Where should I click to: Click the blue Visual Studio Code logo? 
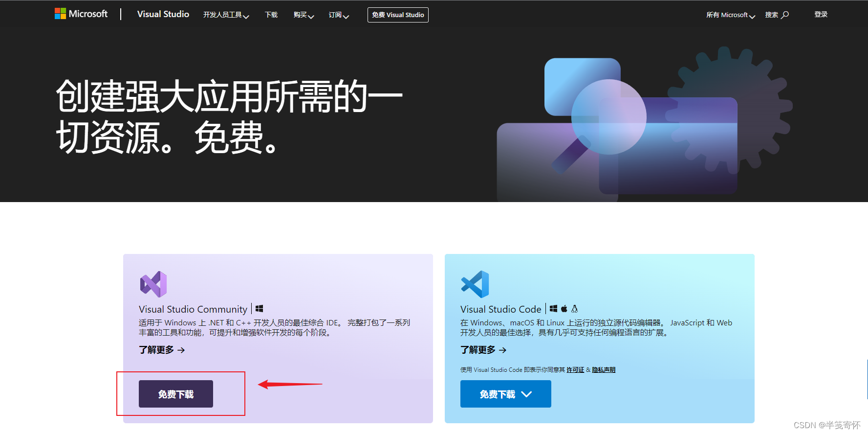475,284
